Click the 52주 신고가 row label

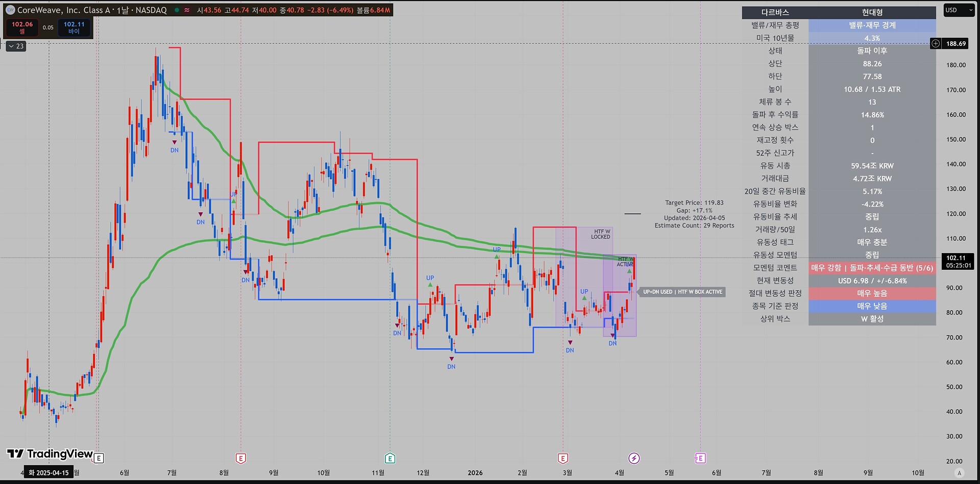click(775, 152)
